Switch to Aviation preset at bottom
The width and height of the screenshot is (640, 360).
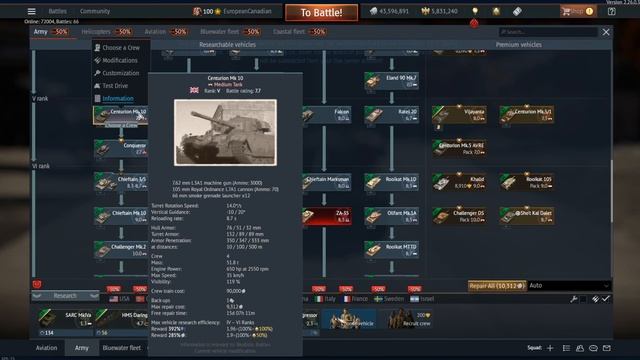[x=46, y=348]
